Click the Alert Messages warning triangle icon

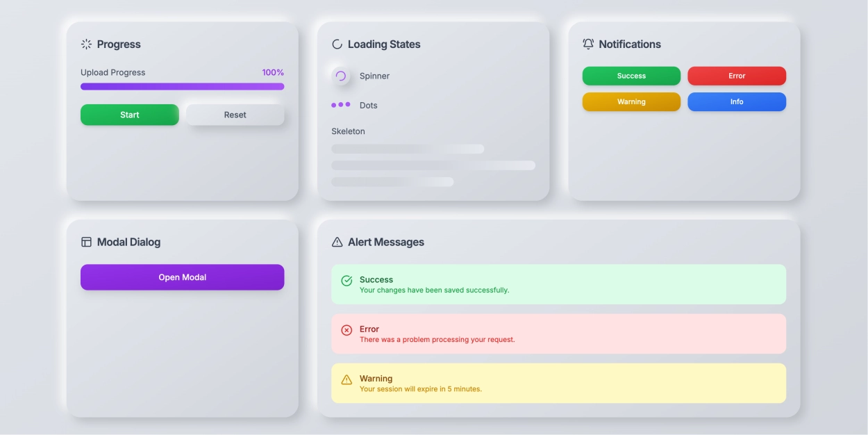click(337, 241)
